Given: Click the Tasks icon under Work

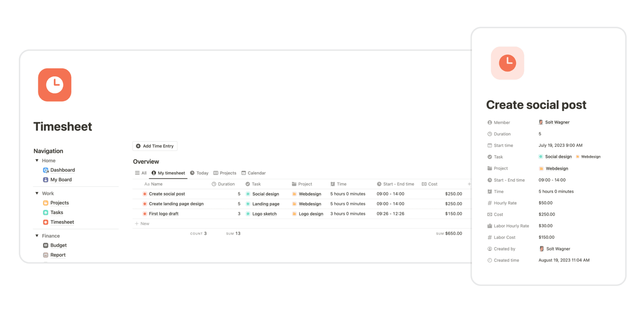Looking at the screenshot, I should pos(46,212).
